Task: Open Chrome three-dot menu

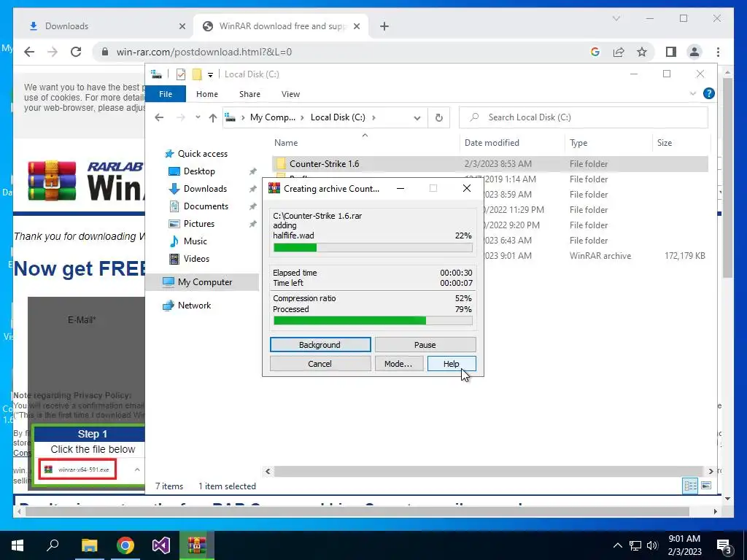Action: coord(718,52)
